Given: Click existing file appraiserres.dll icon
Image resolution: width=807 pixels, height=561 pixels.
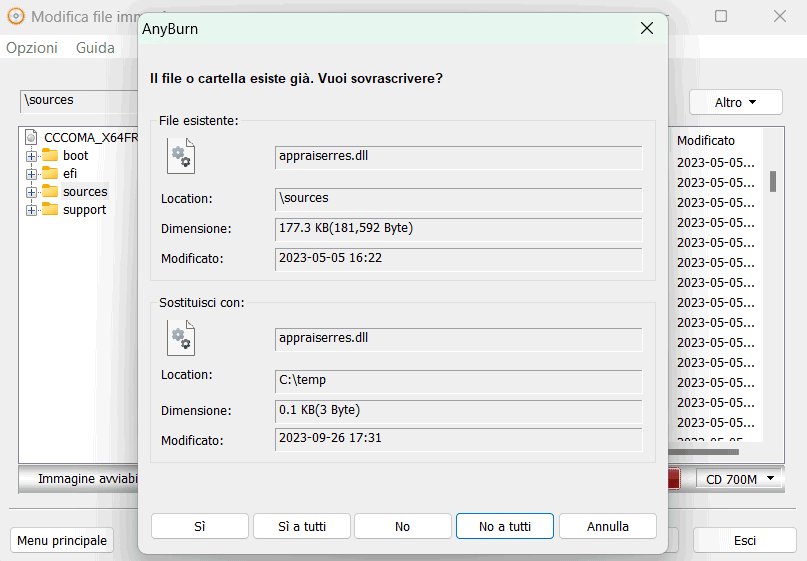Looking at the screenshot, I should pyautogui.click(x=181, y=156).
